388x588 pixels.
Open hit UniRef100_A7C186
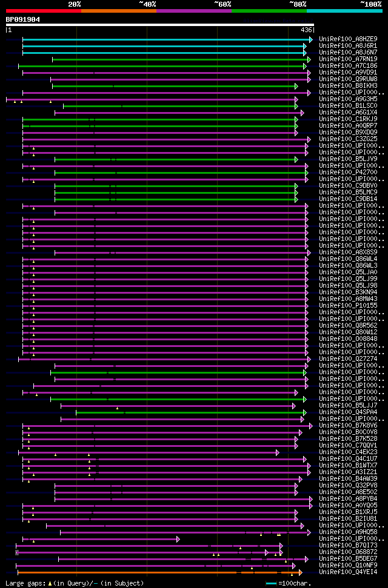pos(348,66)
